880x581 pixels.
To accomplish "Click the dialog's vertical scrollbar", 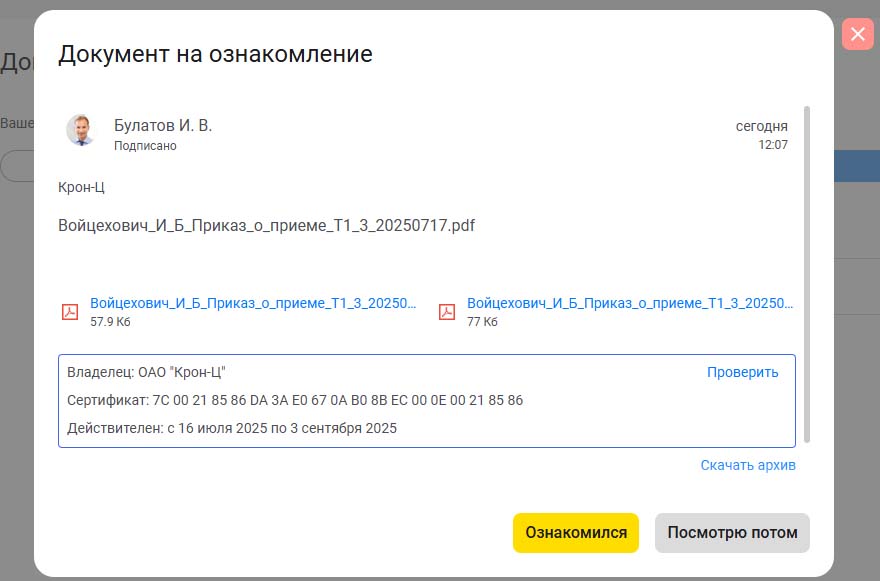I will click(x=807, y=270).
